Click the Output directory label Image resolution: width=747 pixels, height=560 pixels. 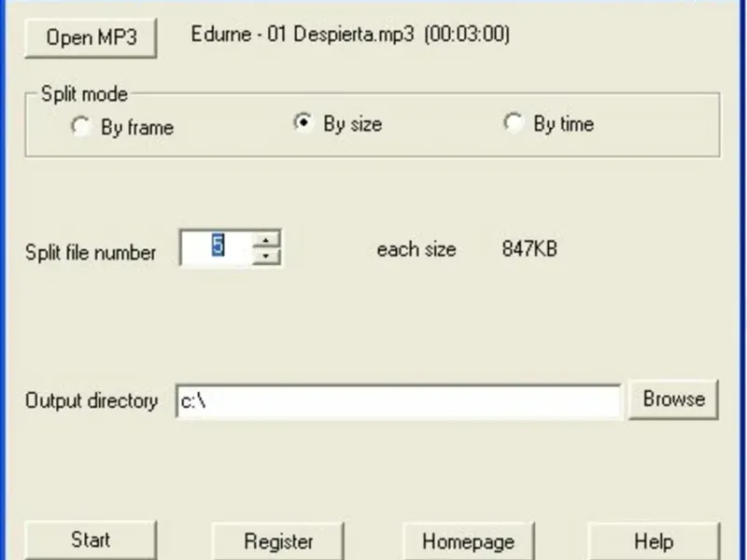[x=92, y=401]
